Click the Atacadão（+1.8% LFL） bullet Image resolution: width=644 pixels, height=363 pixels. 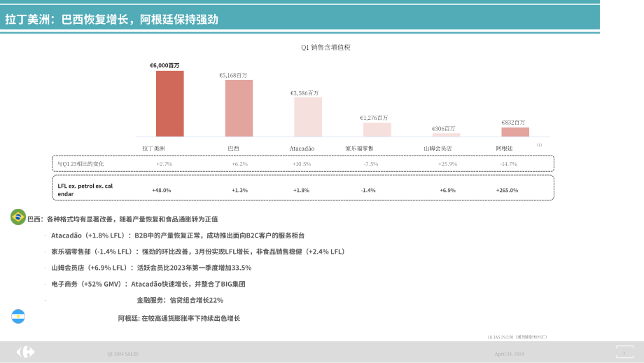(x=178, y=235)
